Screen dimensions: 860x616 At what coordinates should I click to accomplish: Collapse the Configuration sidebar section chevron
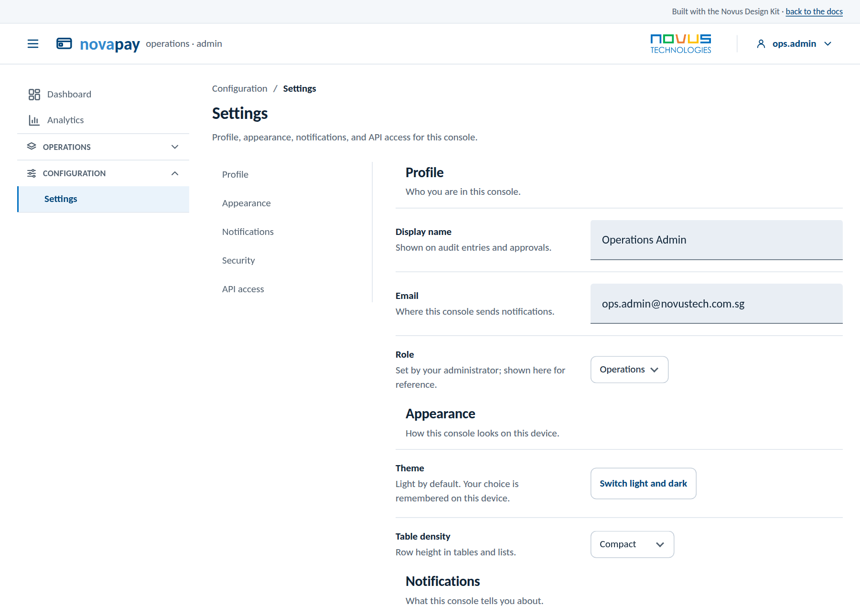tap(175, 173)
